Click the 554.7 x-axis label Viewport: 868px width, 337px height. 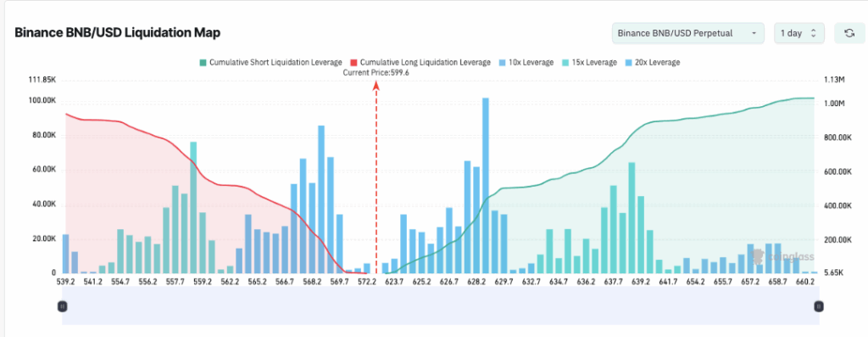tap(120, 282)
